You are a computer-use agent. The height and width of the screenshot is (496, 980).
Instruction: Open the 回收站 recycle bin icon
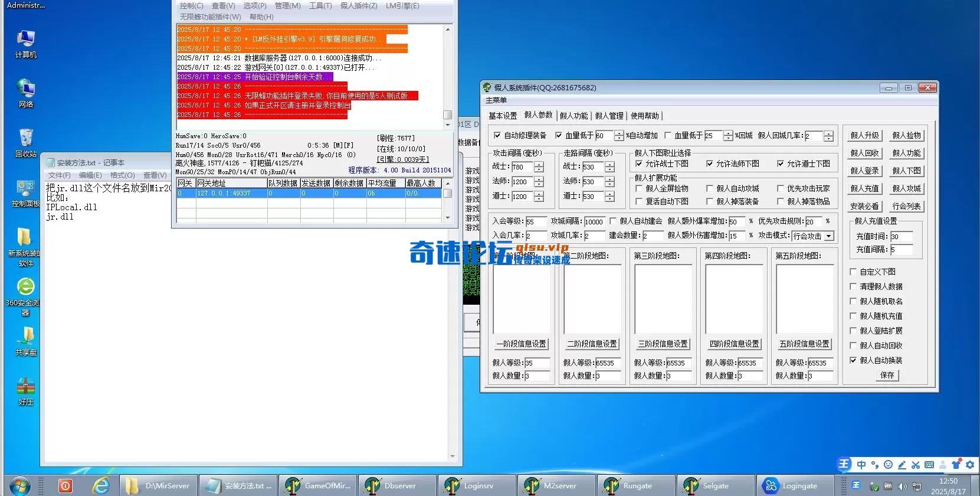coord(25,143)
